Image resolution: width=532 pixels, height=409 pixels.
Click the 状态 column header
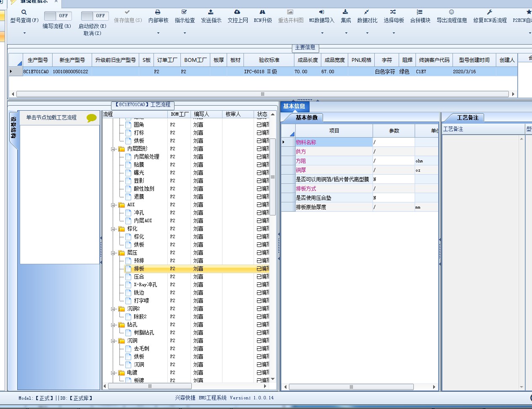(262, 114)
